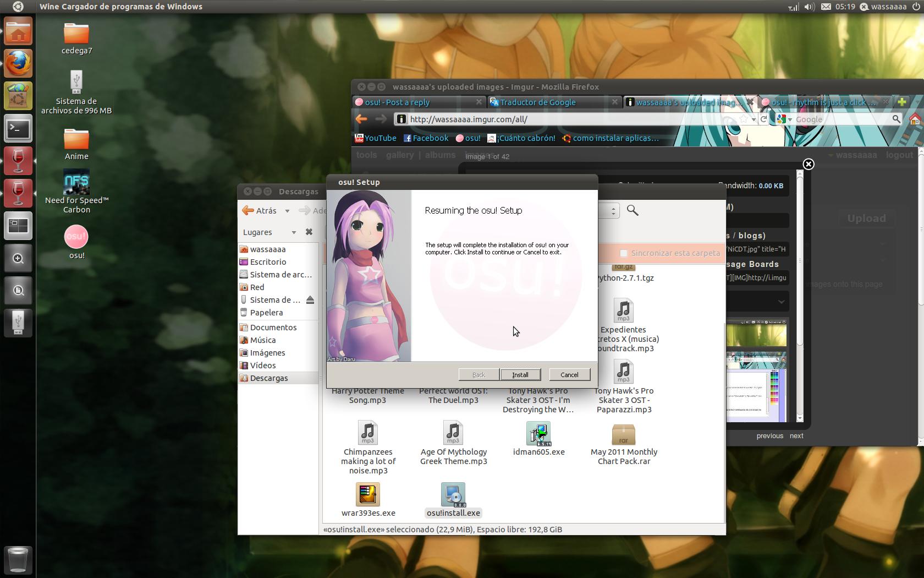The width and height of the screenshot is (924, 578).
Task: Open mail indicator in top panel
Action: (x=826, y=7)
